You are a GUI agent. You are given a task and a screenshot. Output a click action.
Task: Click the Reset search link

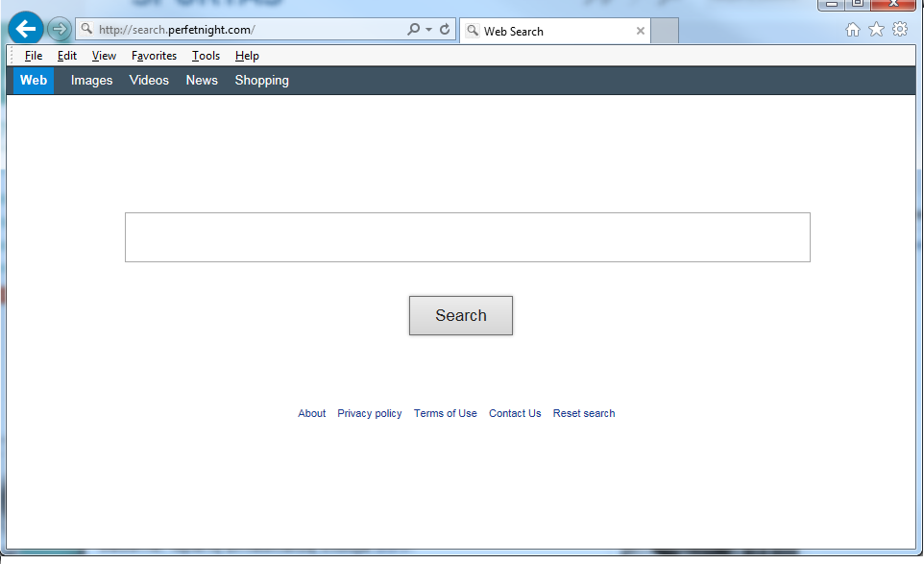point(583,413)
